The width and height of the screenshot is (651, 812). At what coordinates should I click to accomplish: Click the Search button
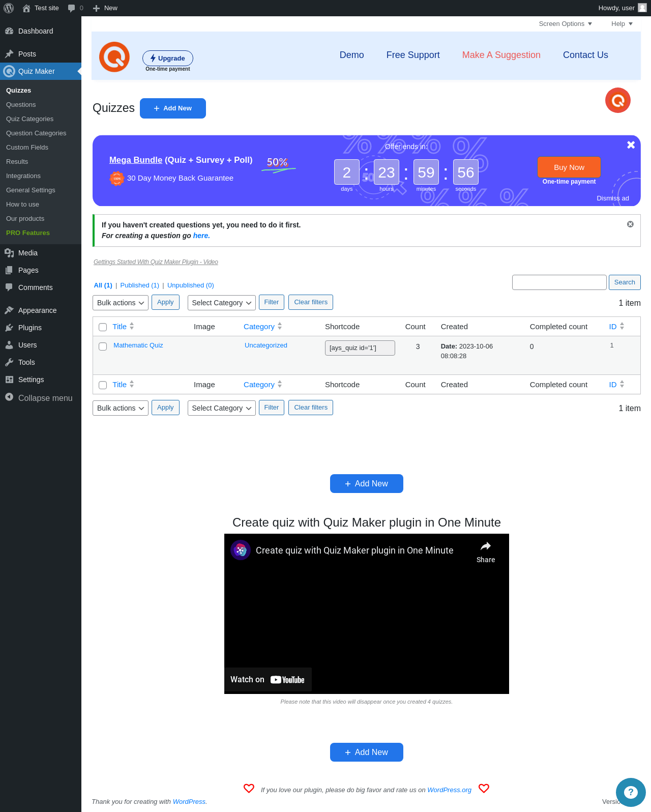[x=625, y=282]
